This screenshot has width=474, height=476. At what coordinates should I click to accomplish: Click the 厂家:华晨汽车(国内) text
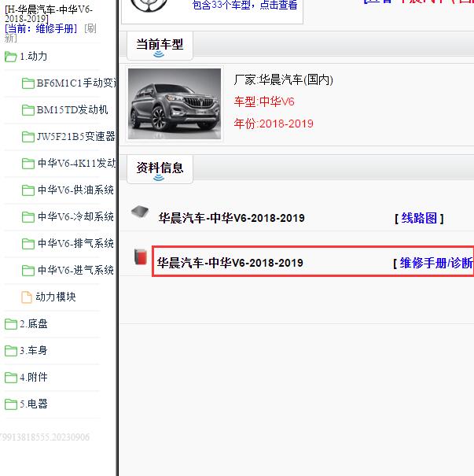point(284,80)
